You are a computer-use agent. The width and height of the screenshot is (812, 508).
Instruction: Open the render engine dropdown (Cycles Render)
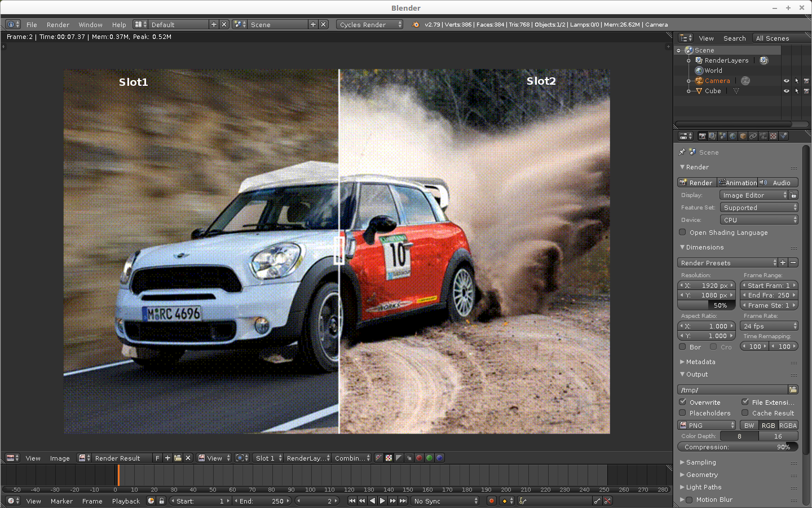click(370, 24)
